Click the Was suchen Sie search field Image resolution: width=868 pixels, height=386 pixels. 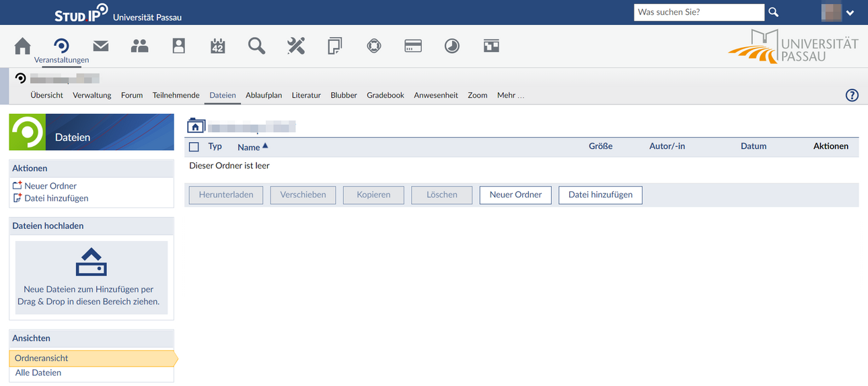699,12
